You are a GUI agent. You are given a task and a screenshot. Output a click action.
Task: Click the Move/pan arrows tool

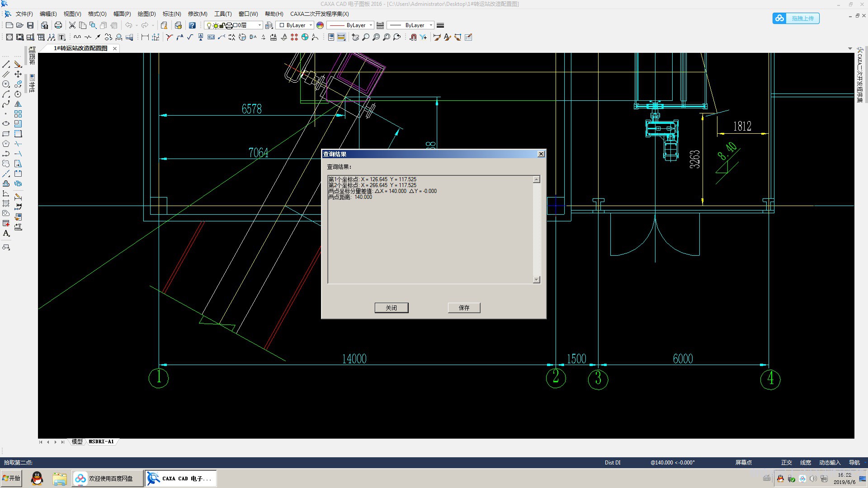point(18,74)
